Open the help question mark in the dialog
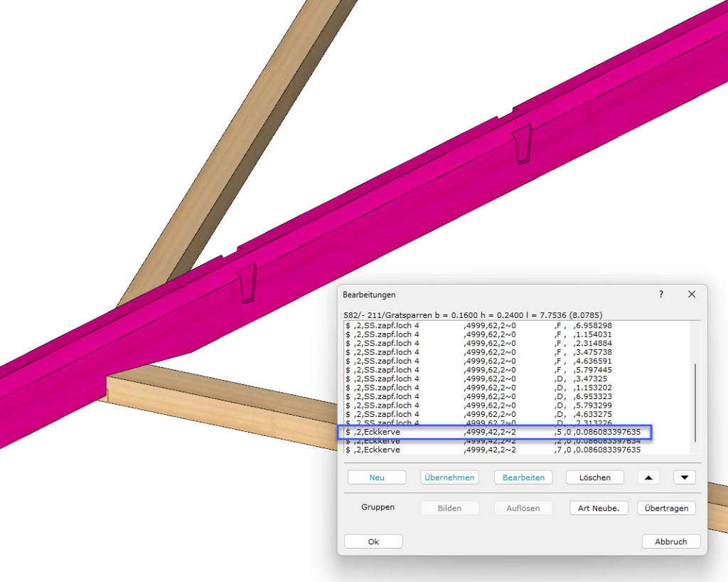728x582 pixels. [660, 294]
